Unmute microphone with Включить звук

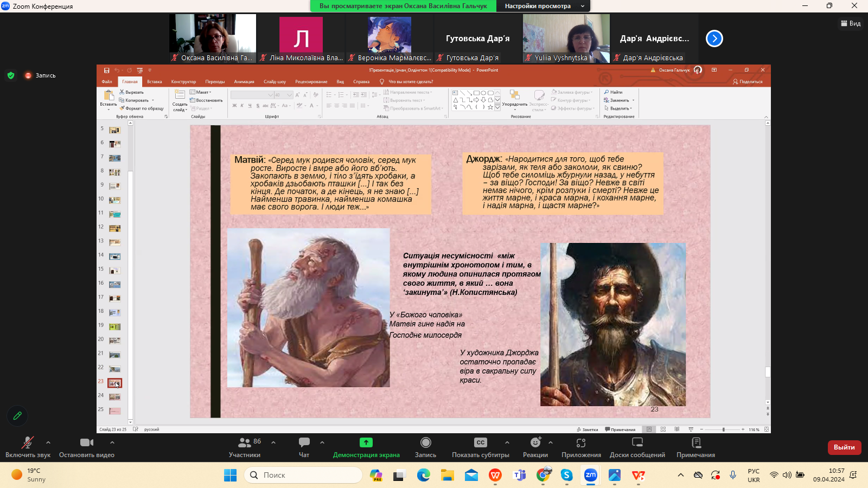(x=27, y=443)
